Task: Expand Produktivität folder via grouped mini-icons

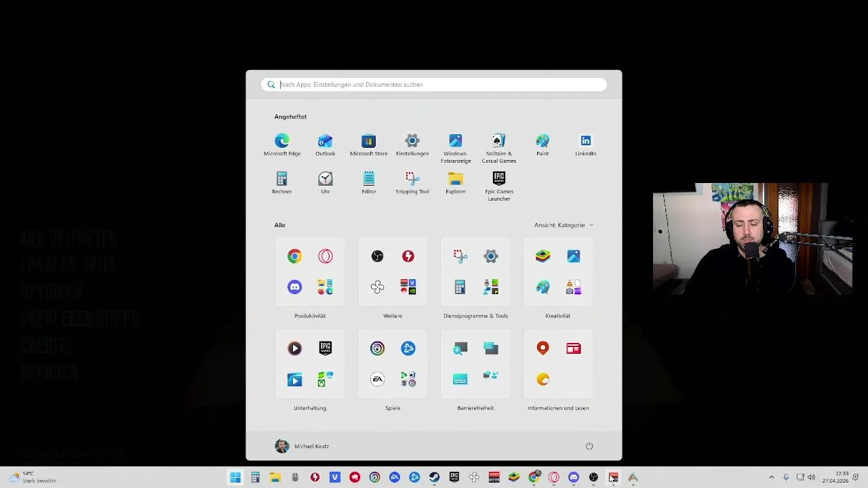Action: 325,287
